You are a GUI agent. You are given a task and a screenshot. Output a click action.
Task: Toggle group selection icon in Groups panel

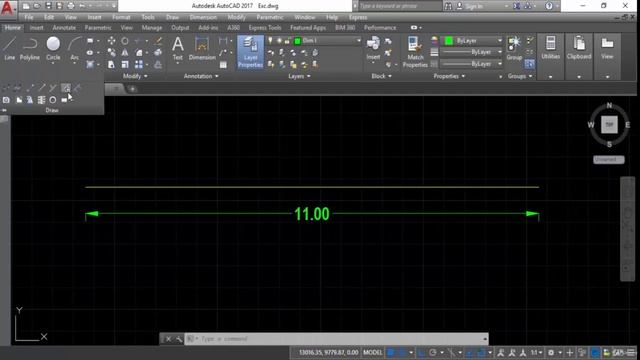529,64
